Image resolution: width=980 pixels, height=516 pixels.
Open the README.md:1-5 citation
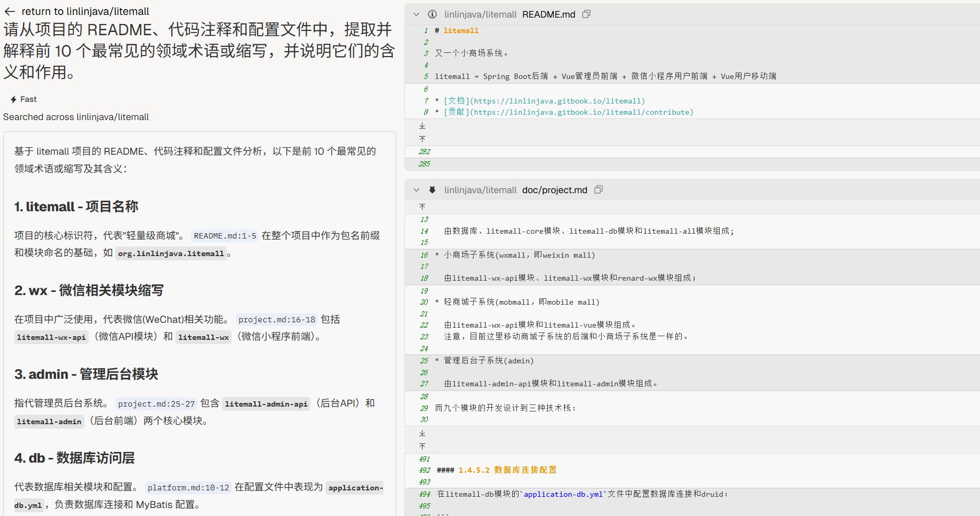pos(225,236)
